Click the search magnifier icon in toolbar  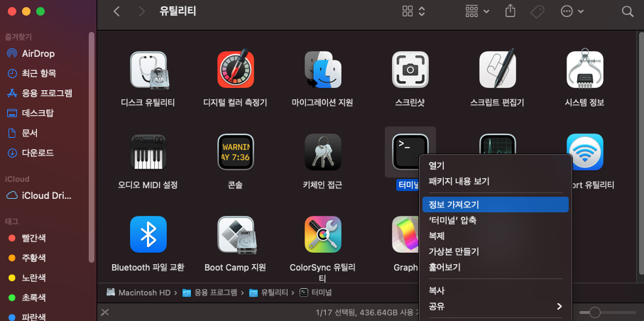pyautogui.click(x=627, y=11)
